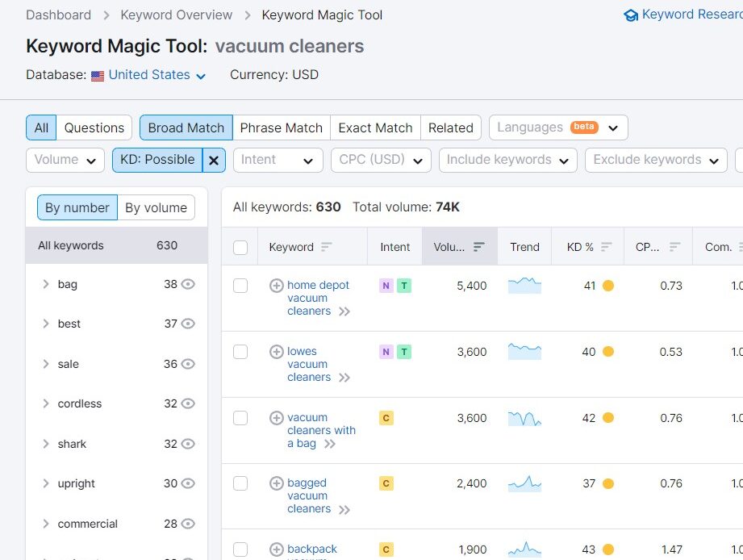743x560 pixels.
Task: Open SERP arrows for 'bagged vacuum cleaners'
Action: pyautogui.click(x=344, y=510)
